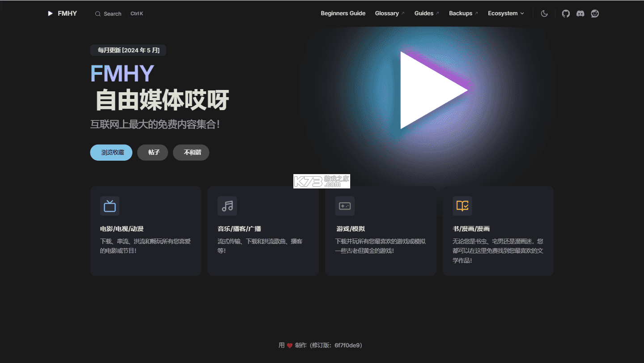Click the 自由媒体哎呀 heading
Viewport: 644px width, 363px height.
click(162, 100)
